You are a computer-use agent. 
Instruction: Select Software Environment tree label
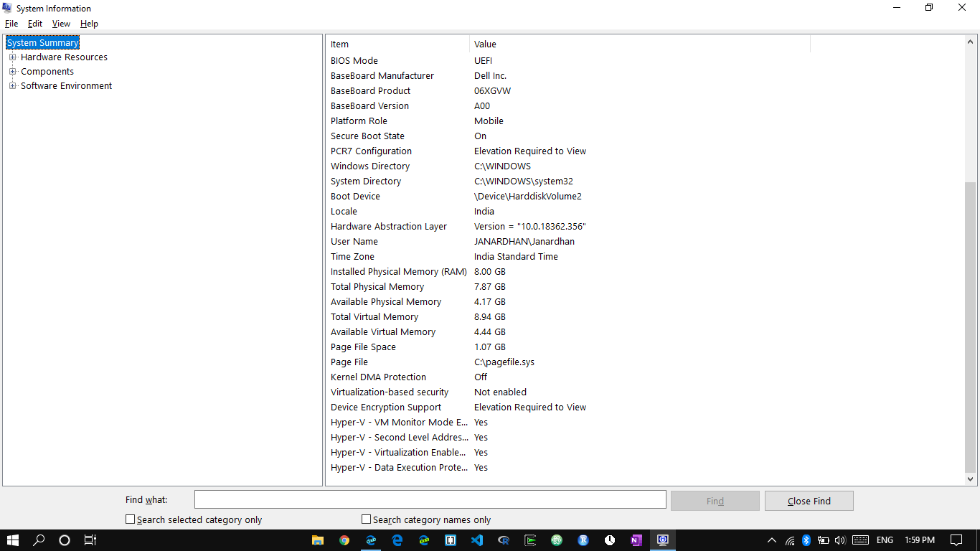click(x=66, y=85)
